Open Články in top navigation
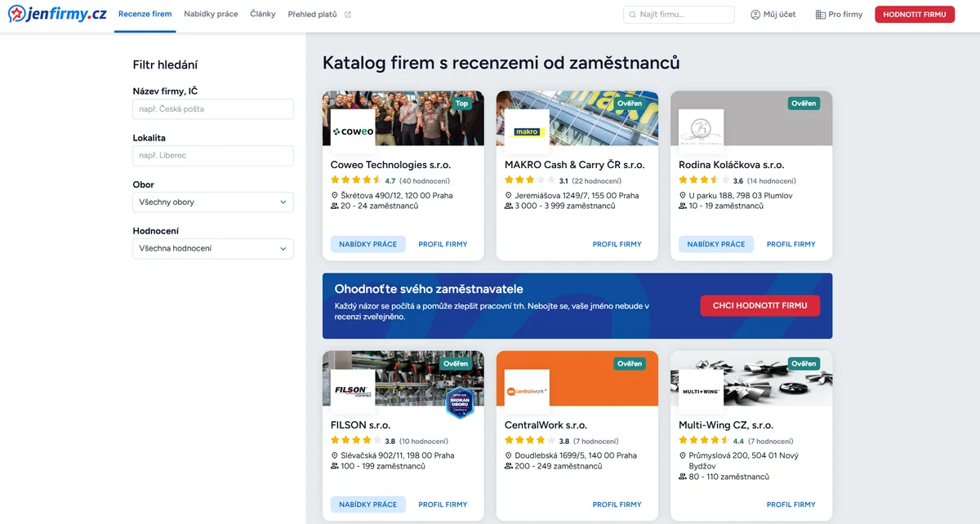Viewport: 980px width, 524px height. pos(263,15)
